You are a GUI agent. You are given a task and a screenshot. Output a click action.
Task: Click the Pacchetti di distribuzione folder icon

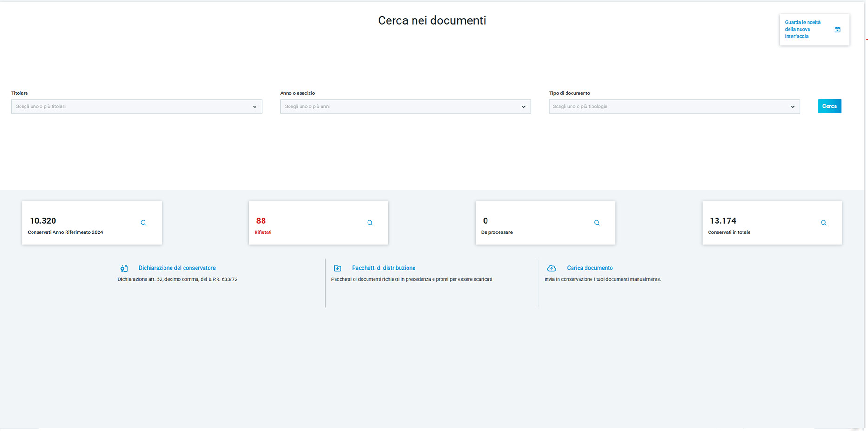pos(337,268)
